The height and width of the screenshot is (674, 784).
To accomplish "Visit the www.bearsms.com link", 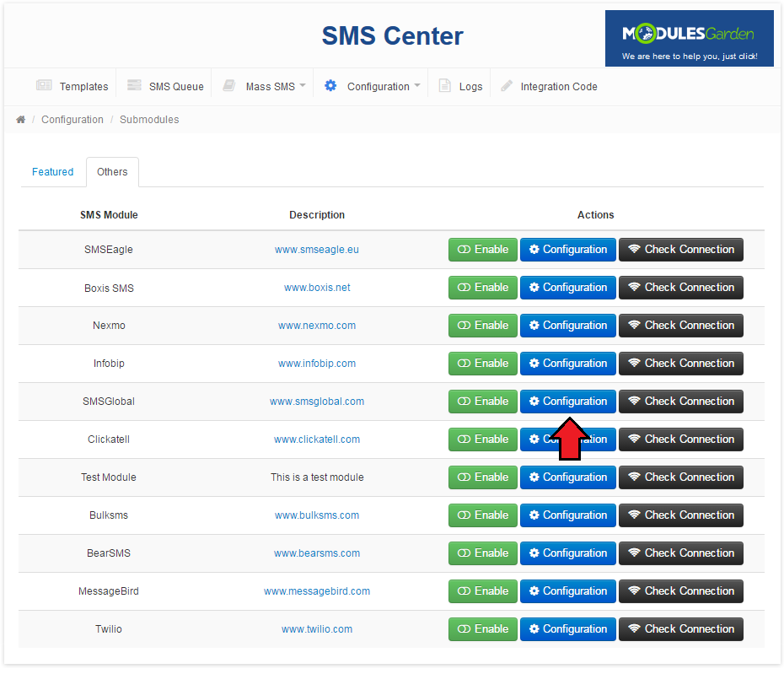I will (317, 553).
